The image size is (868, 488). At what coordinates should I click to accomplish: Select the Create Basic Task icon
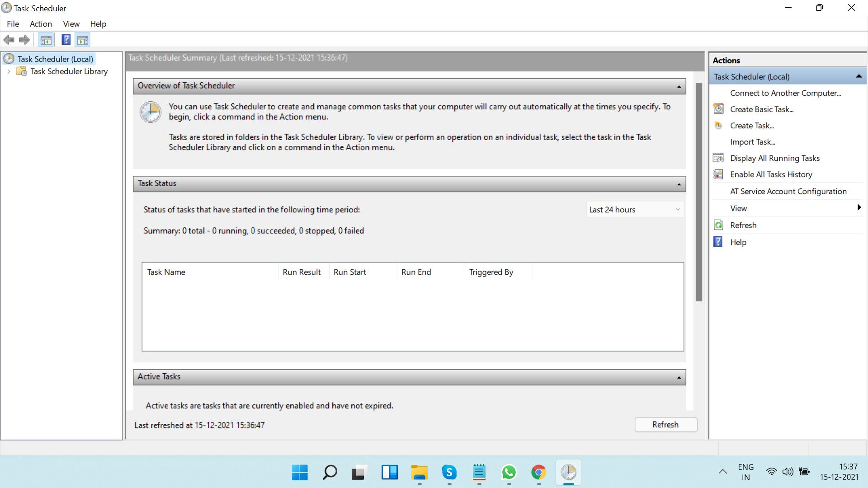(718, 109)
